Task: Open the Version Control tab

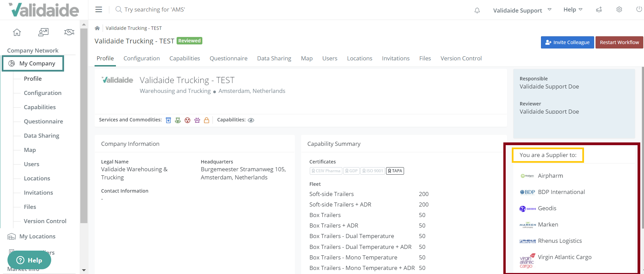Action: pyautogui.click(x=461, y=58)
